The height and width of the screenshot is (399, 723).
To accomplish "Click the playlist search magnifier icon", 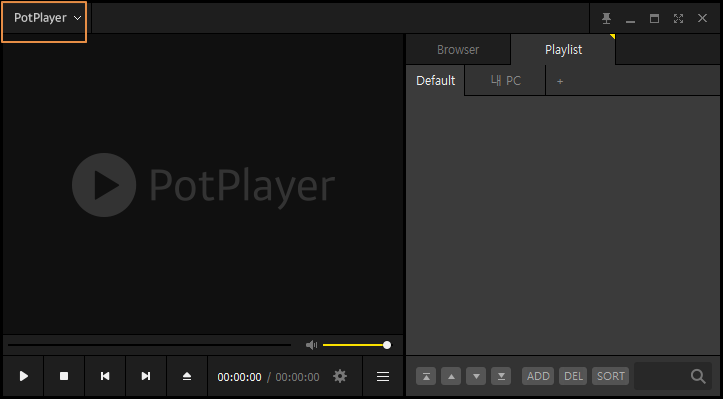I will click(698, 376).
